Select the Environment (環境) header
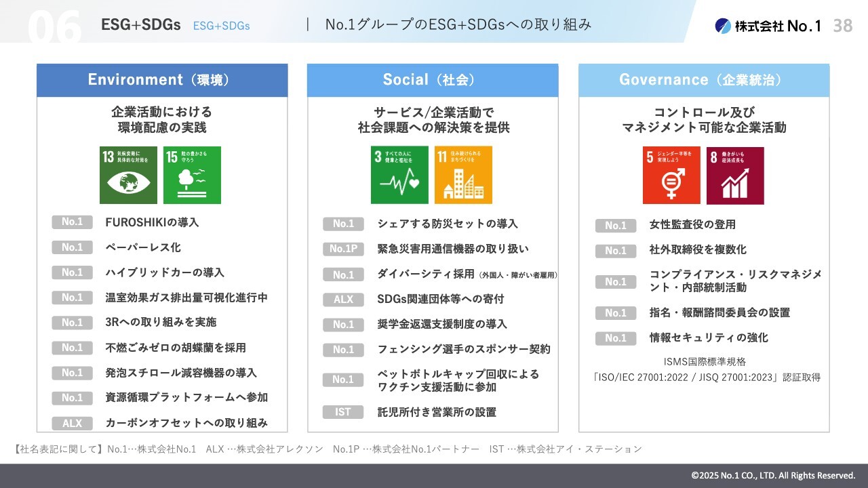Viewport: 868px width, 488px height. [x=162, y=80]
